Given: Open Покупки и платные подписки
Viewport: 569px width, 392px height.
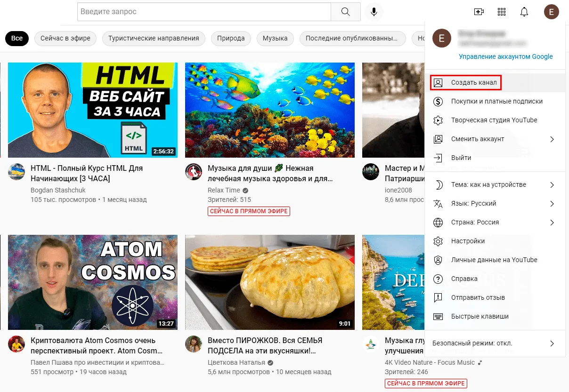Looking at the screenshot, I should [x=495, y=101].
